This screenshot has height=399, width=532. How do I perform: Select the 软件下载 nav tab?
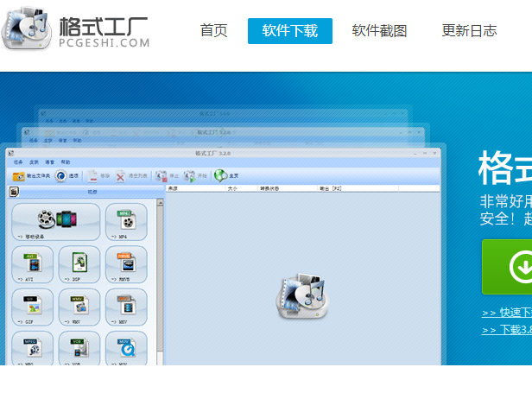290,31
